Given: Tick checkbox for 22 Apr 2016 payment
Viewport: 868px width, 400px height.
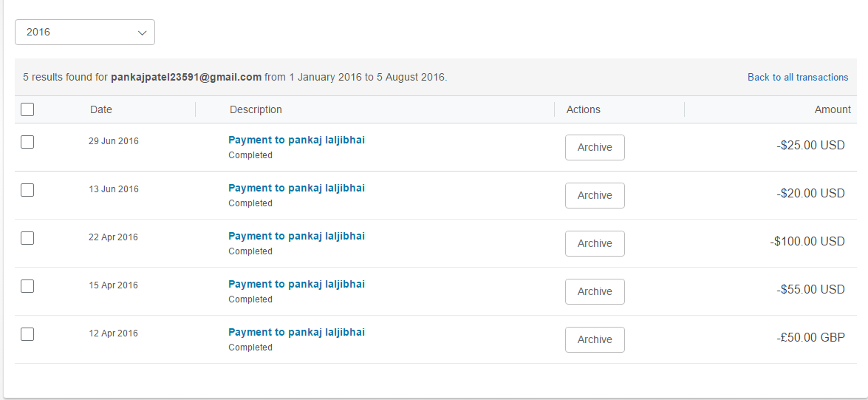Looking at the screenshot, I should [x=27, y=238].
